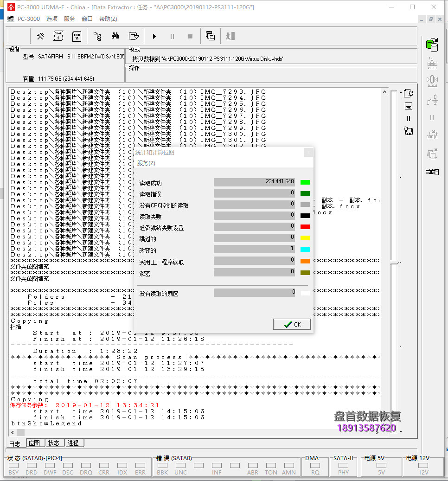
Task: Click the 100% document toolbar icon
Action: [x=77, y=36]
